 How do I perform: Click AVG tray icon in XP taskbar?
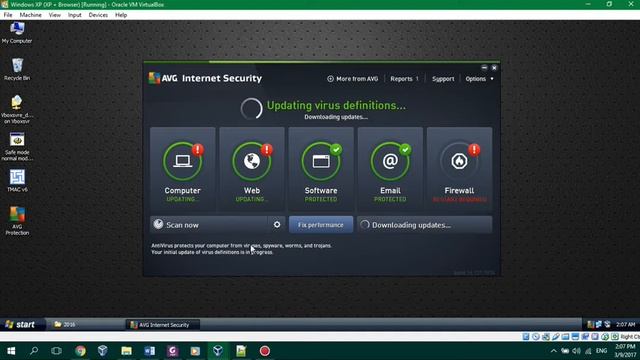[590, 324]
